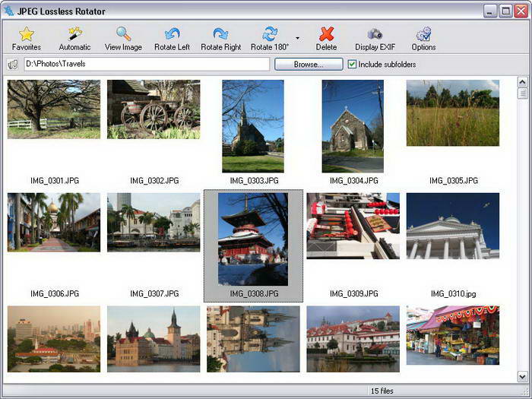
Task: Select the IMG_0302.JPG wagon thumbnail
Action: point(154,109)
